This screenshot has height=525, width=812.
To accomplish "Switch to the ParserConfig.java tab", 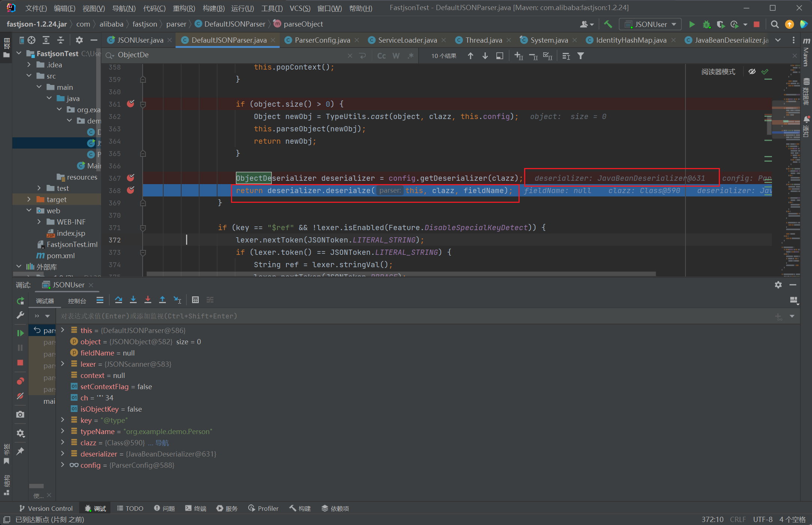I will (322, 40).
